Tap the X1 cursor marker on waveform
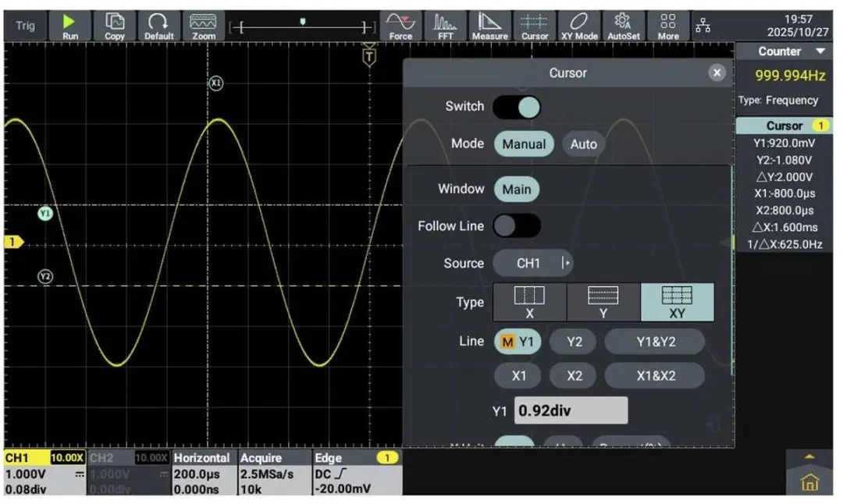 click(x=215, y=83)
